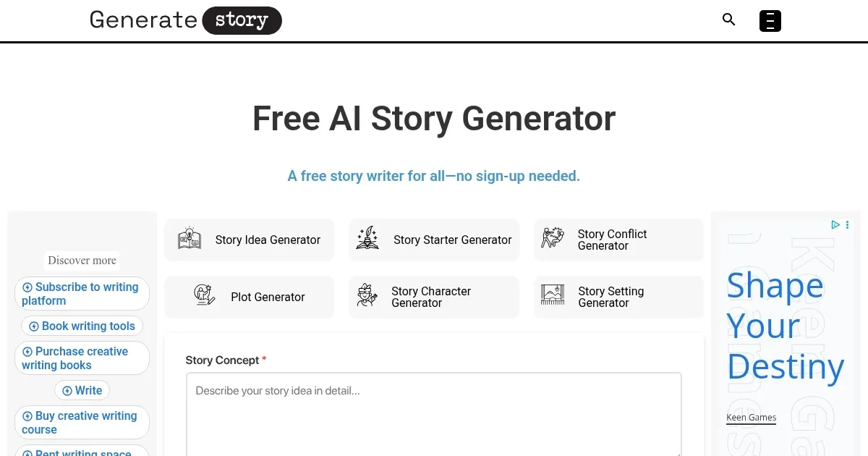Select the Story Character Generator icon

pos(367,297)
